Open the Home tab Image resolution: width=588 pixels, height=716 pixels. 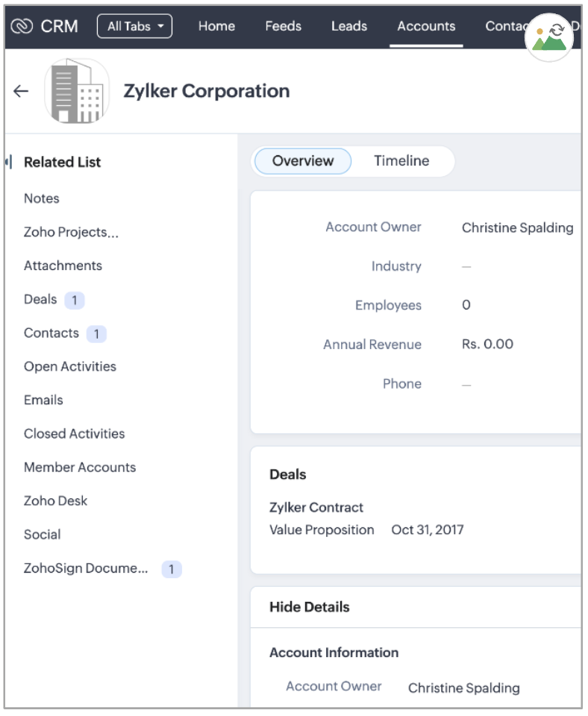point(216,26)
